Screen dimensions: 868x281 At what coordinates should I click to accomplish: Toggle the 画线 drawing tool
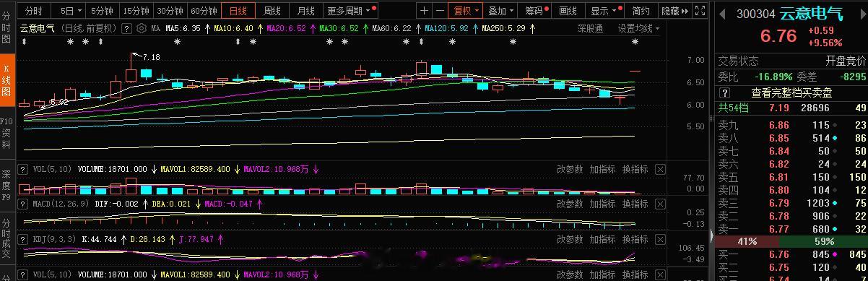568,11
